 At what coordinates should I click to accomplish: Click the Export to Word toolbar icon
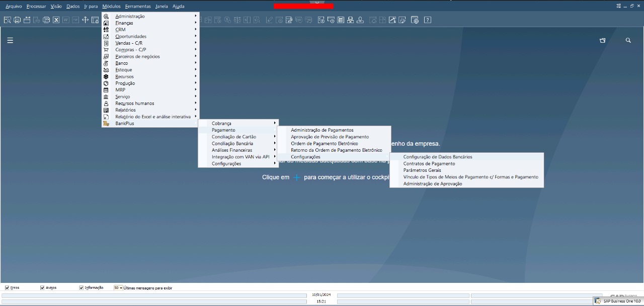pos(66,20)
